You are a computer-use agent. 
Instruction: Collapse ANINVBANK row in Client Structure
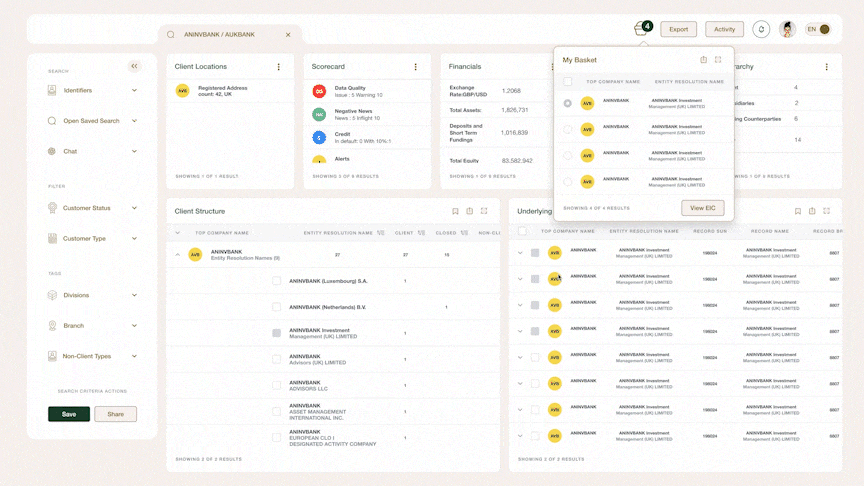[177, 255]
